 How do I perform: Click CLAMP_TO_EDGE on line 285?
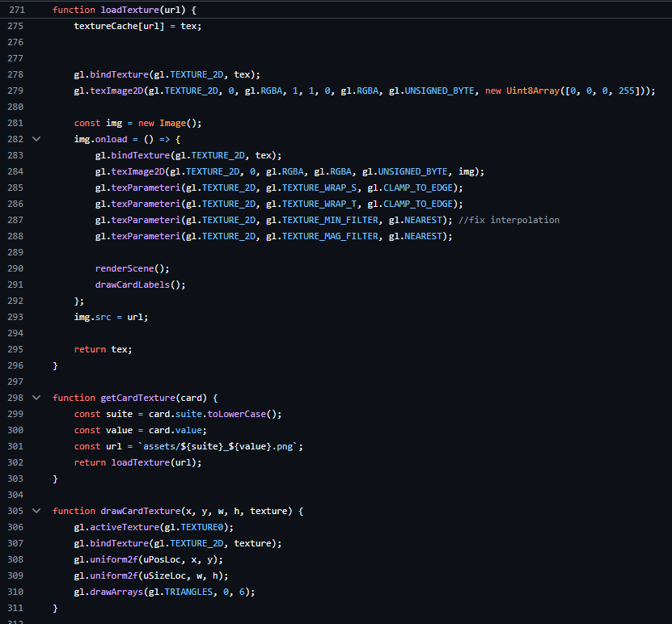pos(418,188)
